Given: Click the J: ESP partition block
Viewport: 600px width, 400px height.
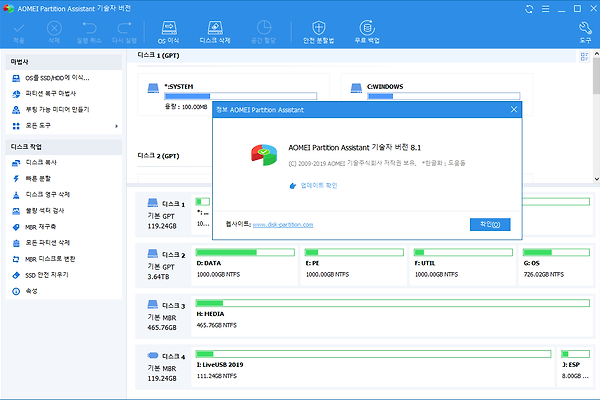Looking at the screenshot, I should [x=578, y=363].
